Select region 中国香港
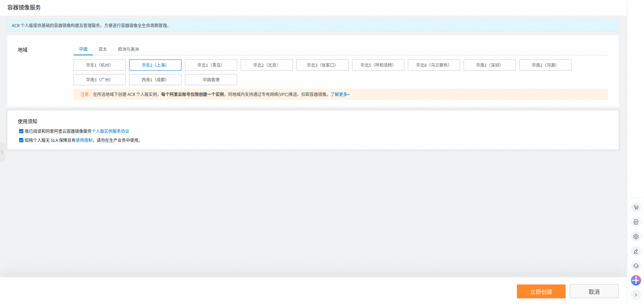Image resolution: width=644 pixels, height=305 pixels. tap(211, 80)
